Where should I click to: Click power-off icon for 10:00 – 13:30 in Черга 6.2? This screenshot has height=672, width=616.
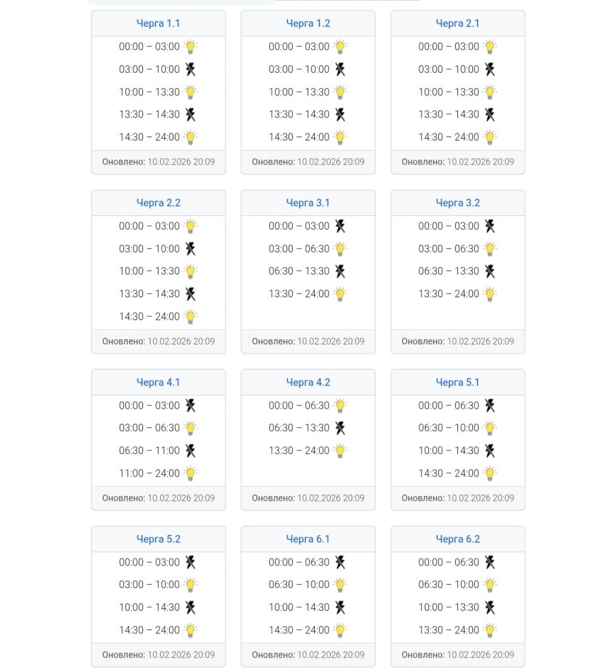click(489, 607)
